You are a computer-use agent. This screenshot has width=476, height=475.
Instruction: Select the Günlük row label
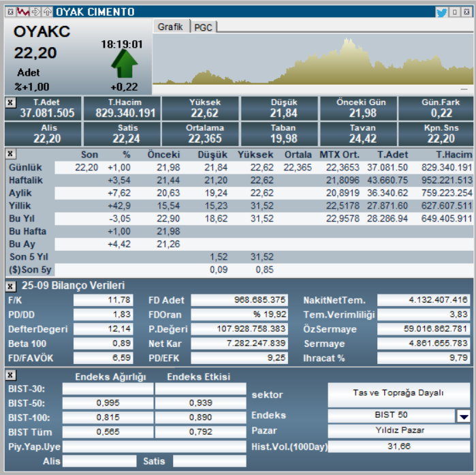[x=25, y=168]
